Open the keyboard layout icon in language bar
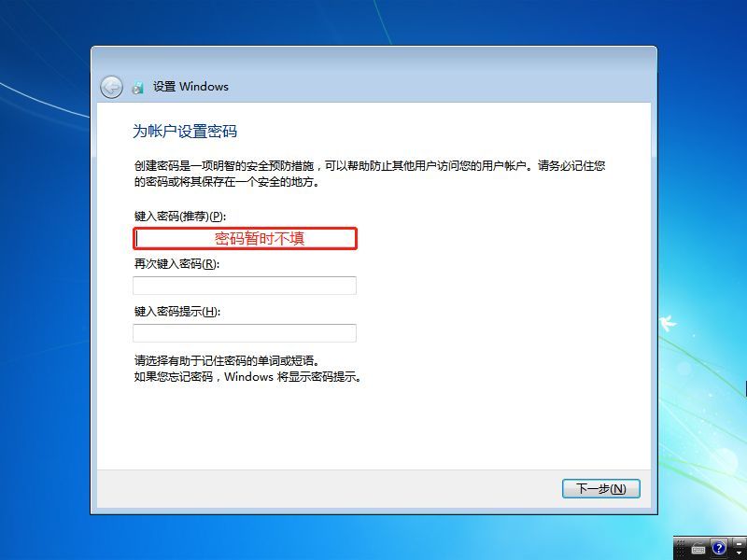Image resolution: width=747 pixels, height=560 pixels. coord(698,549)
